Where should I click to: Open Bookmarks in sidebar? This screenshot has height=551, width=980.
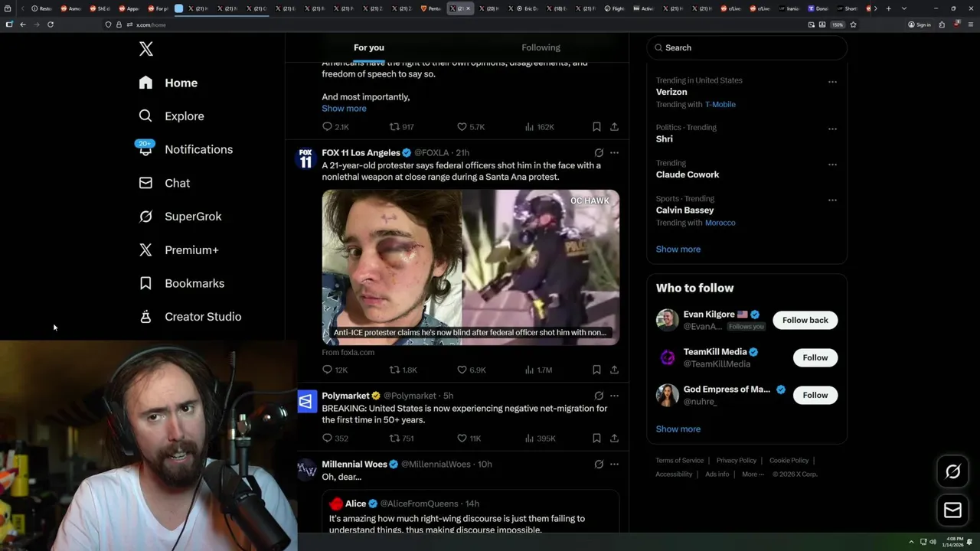point(181,283)
